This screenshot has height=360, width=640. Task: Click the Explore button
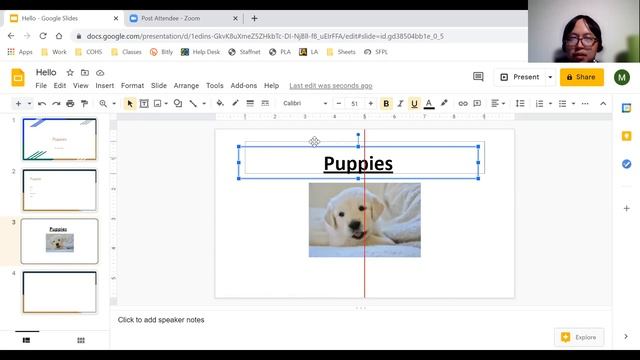[579, 337]
